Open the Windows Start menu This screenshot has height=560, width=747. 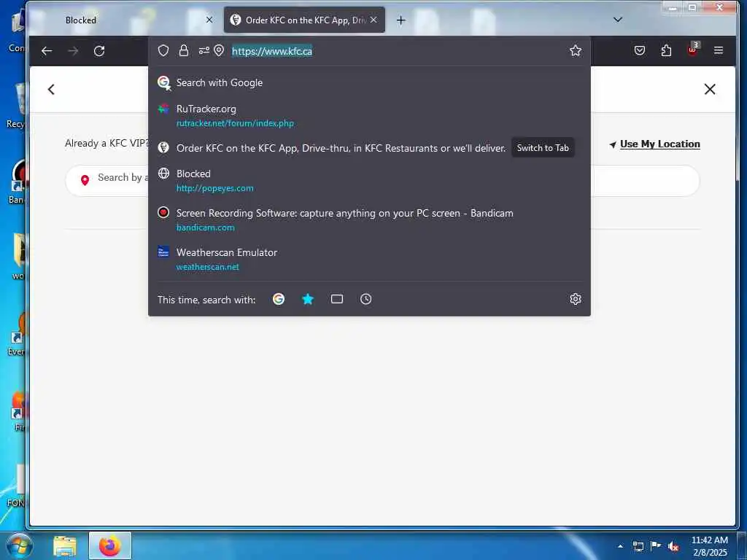click(x=19, y=545)
